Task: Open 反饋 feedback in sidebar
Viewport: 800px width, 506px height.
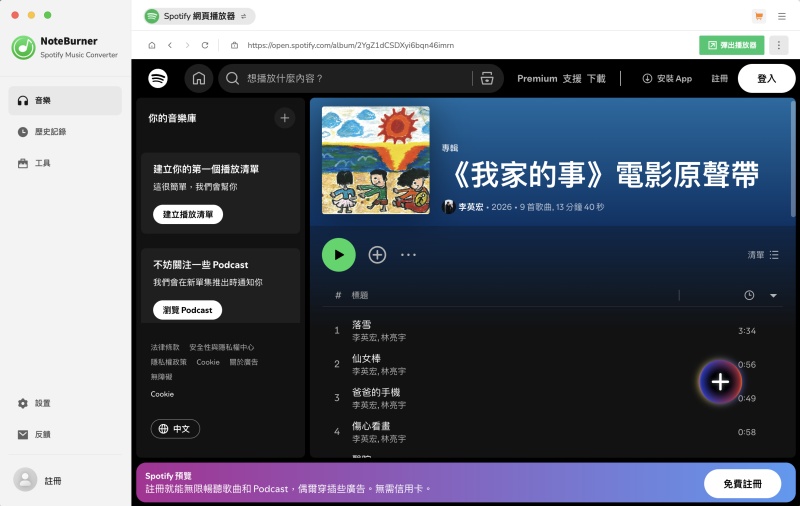Action: [x=65, y=435]
